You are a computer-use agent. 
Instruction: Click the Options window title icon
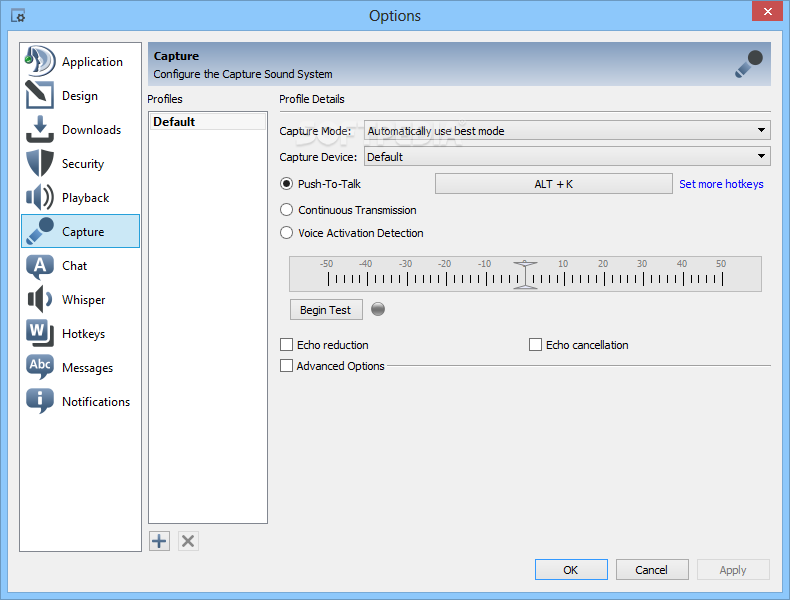[x=18, y=16]
